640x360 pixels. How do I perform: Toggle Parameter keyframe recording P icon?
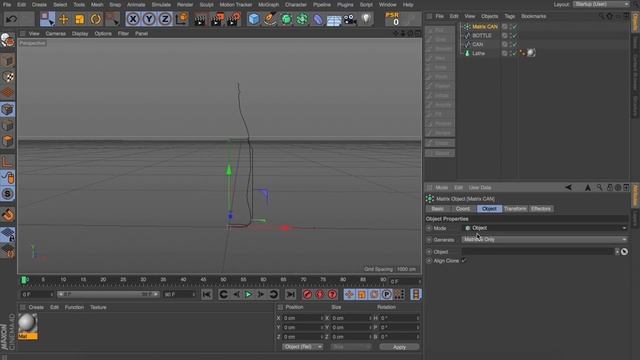pos(387,294)
